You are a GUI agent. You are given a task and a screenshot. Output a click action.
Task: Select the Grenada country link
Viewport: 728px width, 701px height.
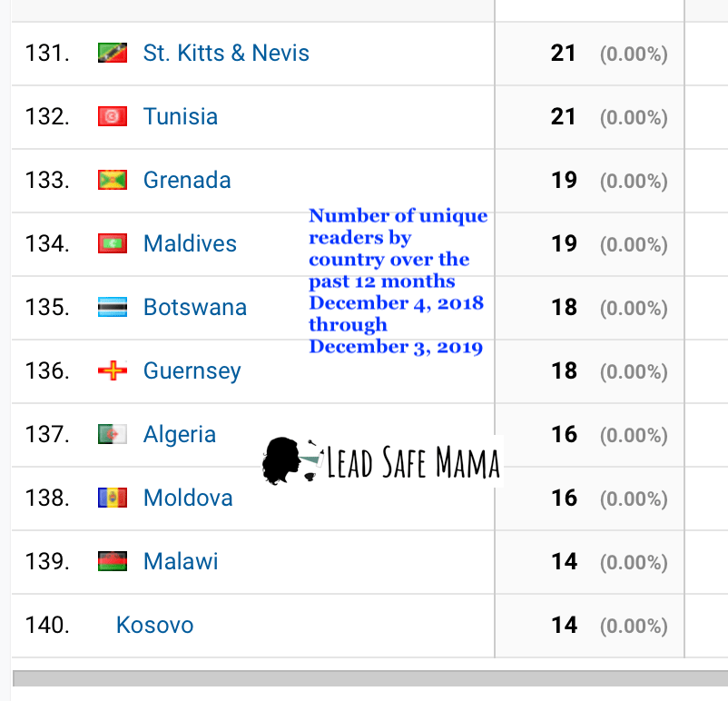click(x=187, y=181)
